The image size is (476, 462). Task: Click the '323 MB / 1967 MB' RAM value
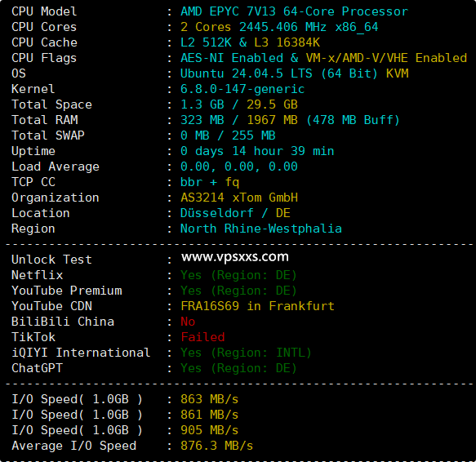[239, 120]
